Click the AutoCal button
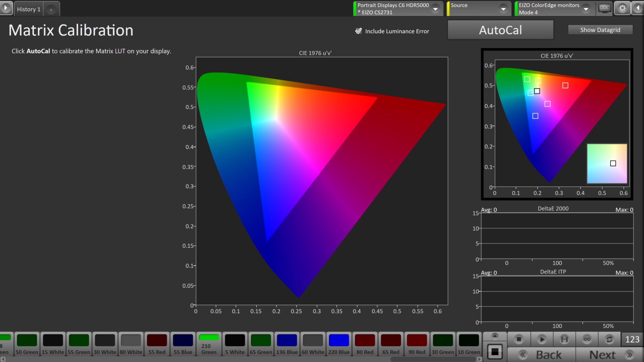Screen dimensions: 644x362 pyautogui.click(x=500, y=30)
